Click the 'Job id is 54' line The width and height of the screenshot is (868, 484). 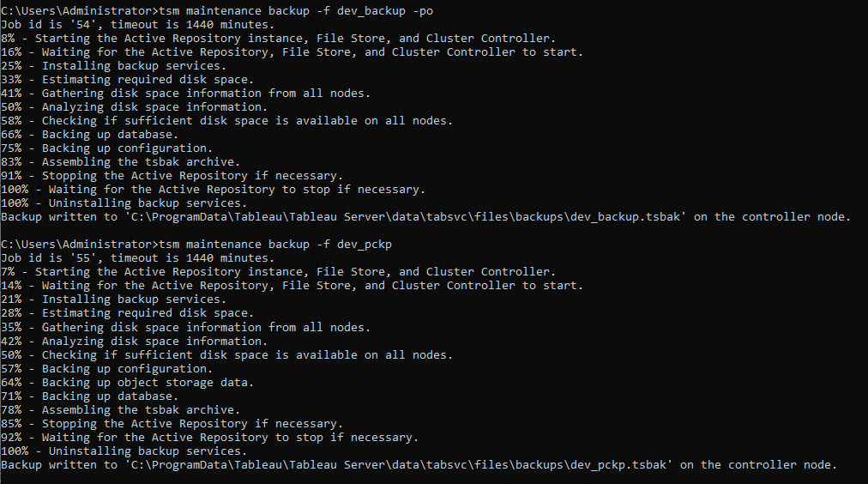click(137, 25)
